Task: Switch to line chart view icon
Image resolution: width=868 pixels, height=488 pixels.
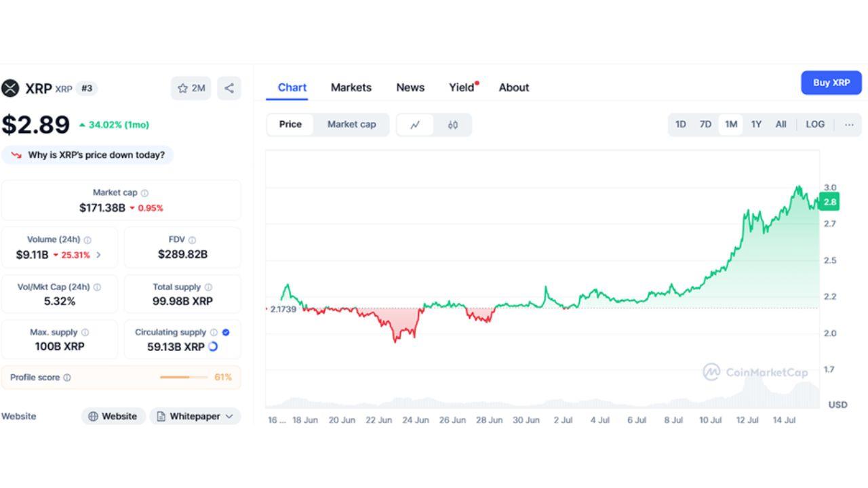Action: (x=415, y=125)
